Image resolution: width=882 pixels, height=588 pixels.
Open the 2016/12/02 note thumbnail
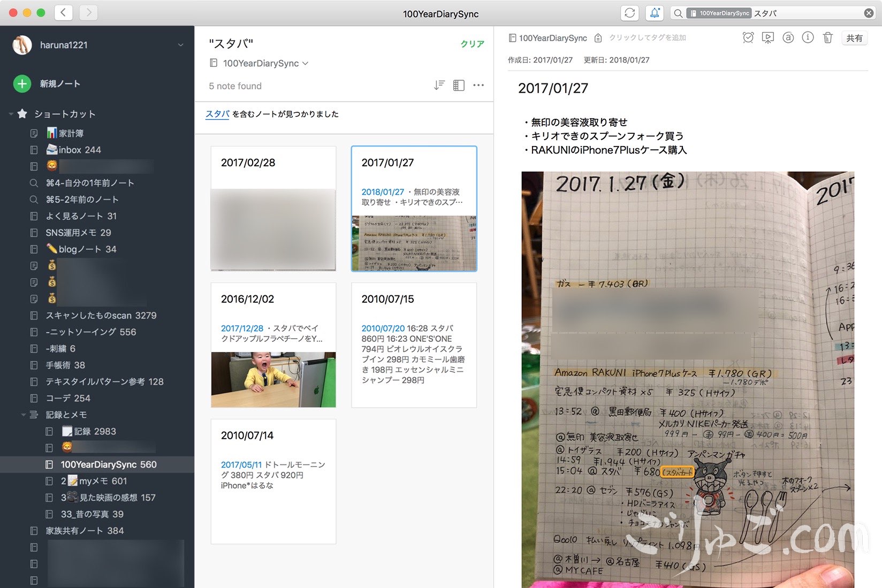tap(273, 345)
